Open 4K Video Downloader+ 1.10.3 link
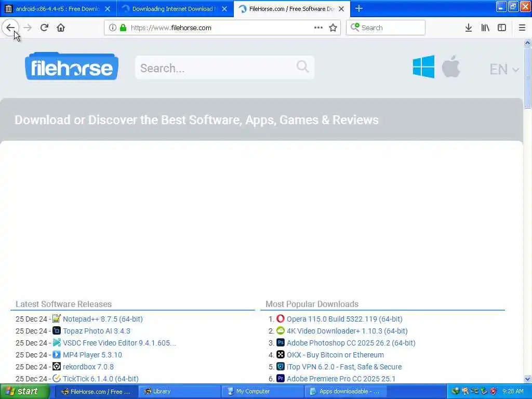This screenshot has height=399, width=532. (347, 331)
